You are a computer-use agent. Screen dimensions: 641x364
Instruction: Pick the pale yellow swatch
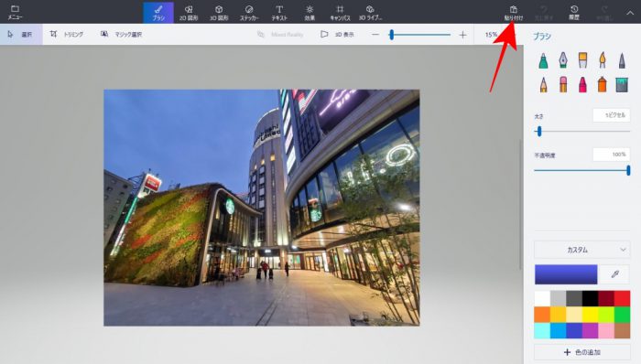(574, 315)
